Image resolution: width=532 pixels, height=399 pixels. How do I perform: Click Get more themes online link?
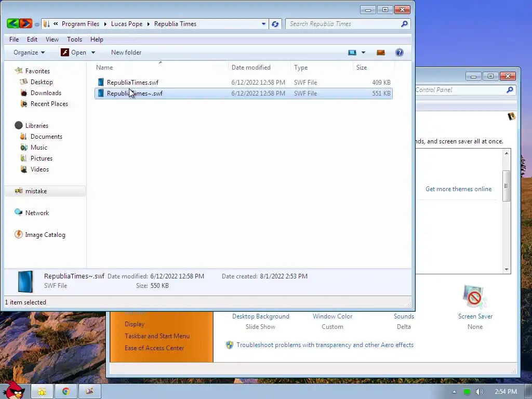tap(458, 189)
